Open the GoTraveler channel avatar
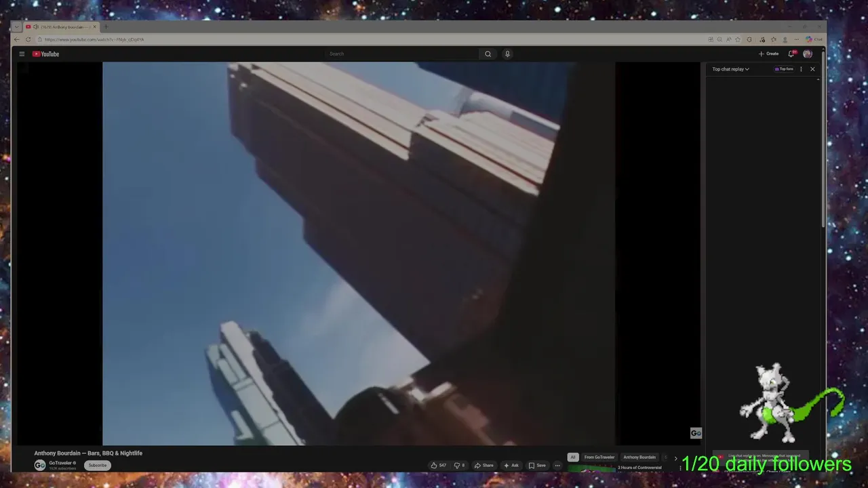 click(x=40, y=465)
